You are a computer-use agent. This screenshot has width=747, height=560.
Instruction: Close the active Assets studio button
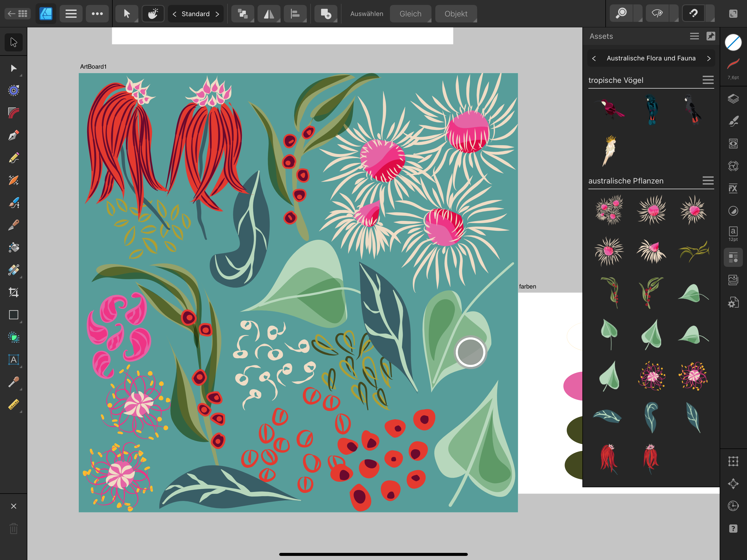[x=733, y=258]
